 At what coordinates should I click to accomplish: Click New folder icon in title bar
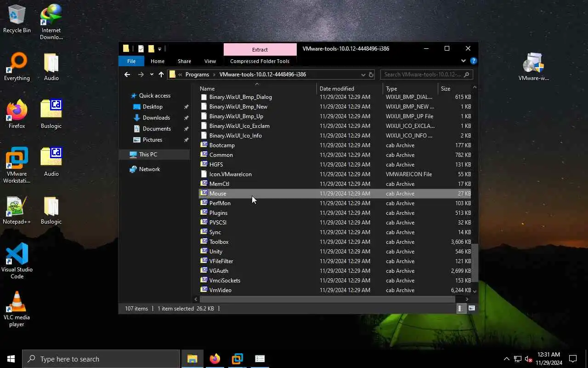coord(151,49)
